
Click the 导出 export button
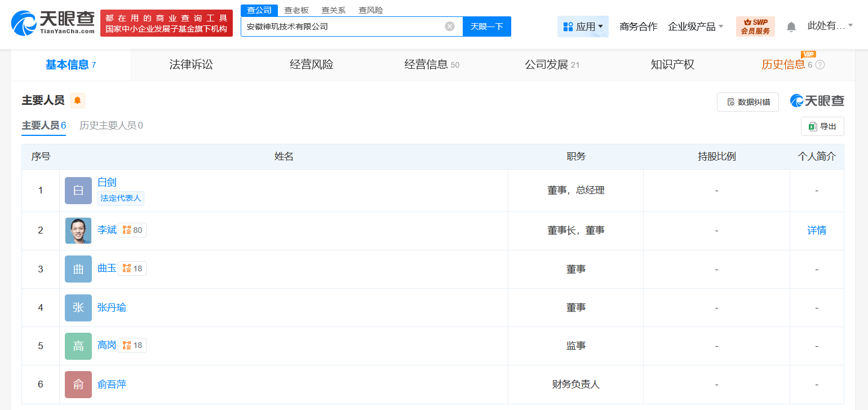pyautogui.click(x=822, y=126)
